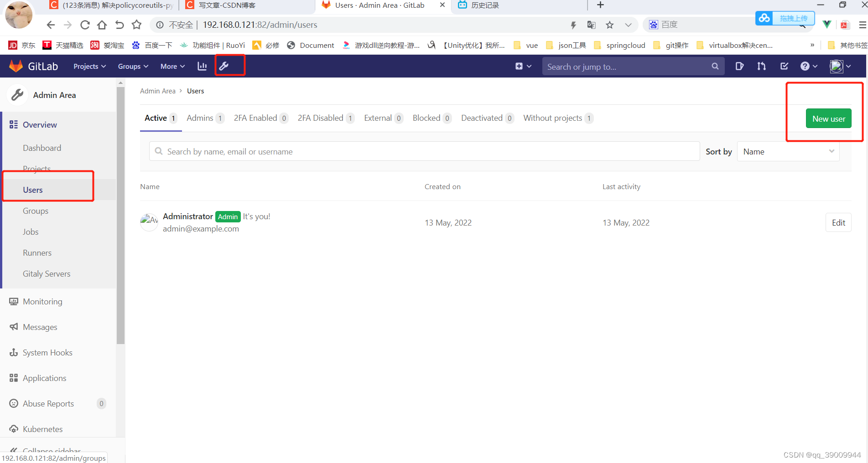Open Monitoring in the sidebar

click(42, 301)
